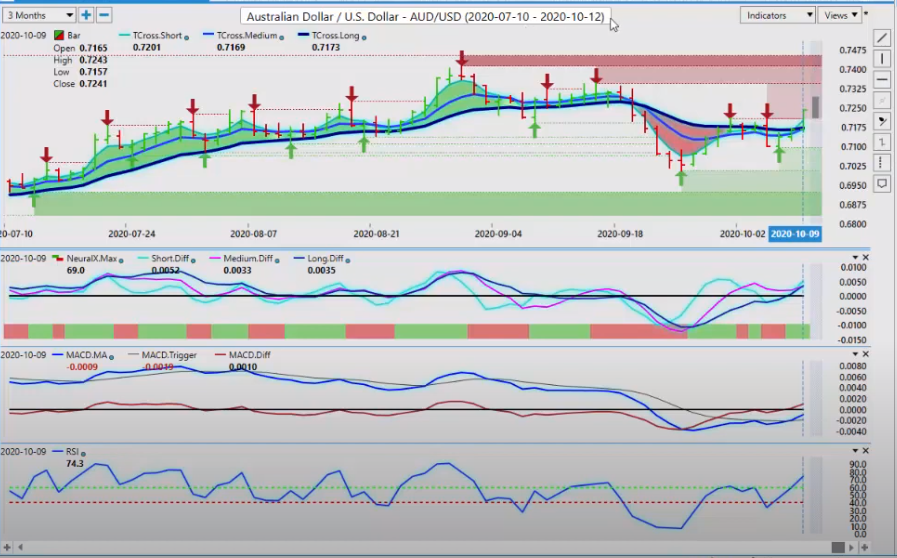Close the NeuralX indicator panel

tap(866, 258)
